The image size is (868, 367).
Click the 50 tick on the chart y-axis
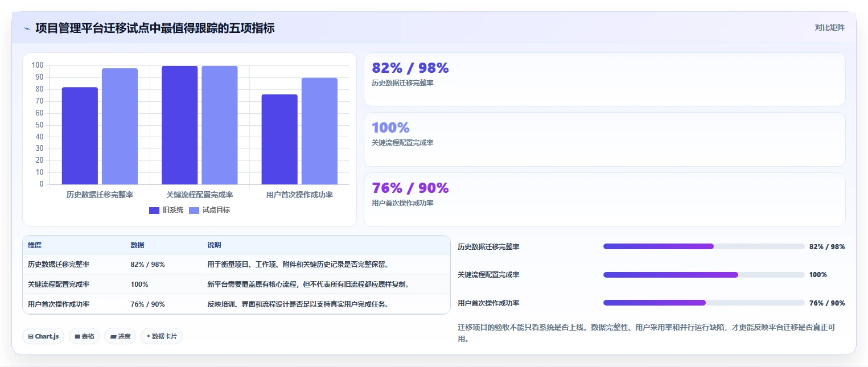(x=39, y=125)
